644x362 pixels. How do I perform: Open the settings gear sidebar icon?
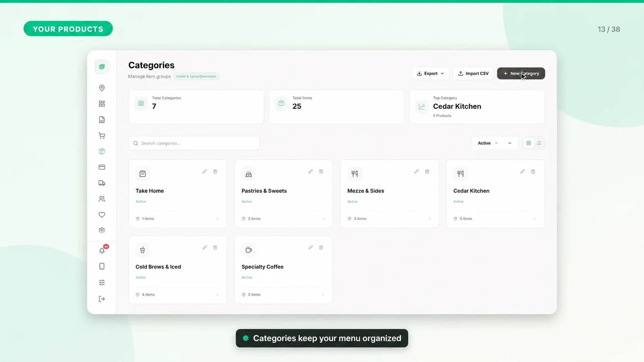point(102,230)
